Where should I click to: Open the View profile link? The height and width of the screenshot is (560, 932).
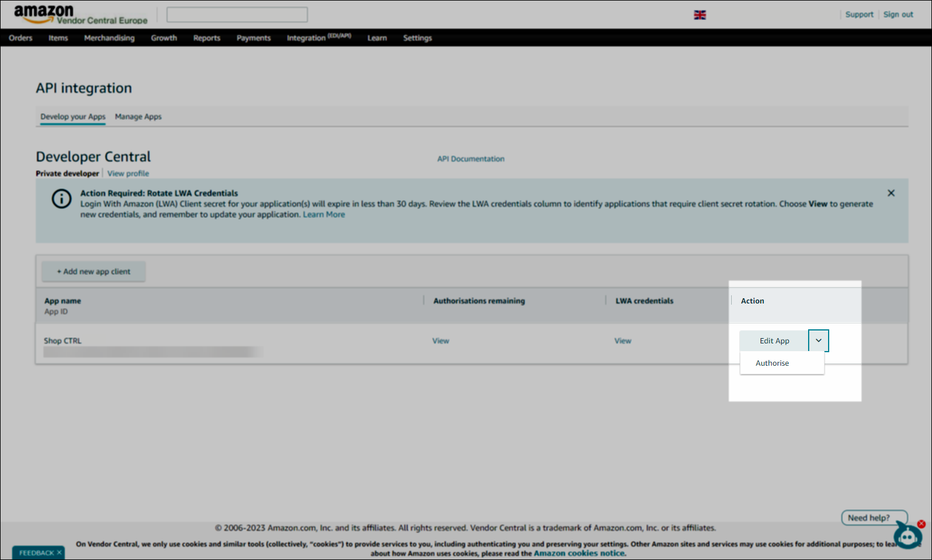128,173
